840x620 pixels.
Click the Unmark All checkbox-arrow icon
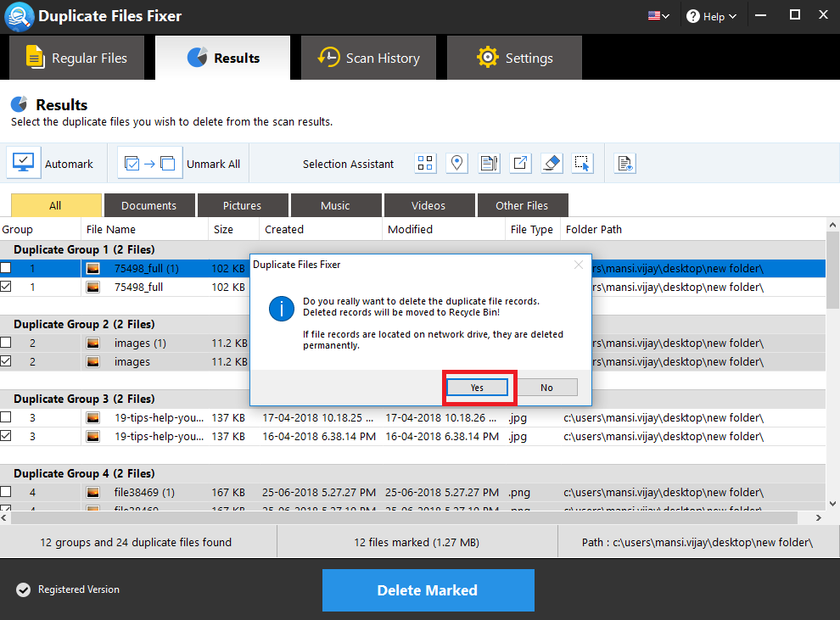tap(150, 164)
